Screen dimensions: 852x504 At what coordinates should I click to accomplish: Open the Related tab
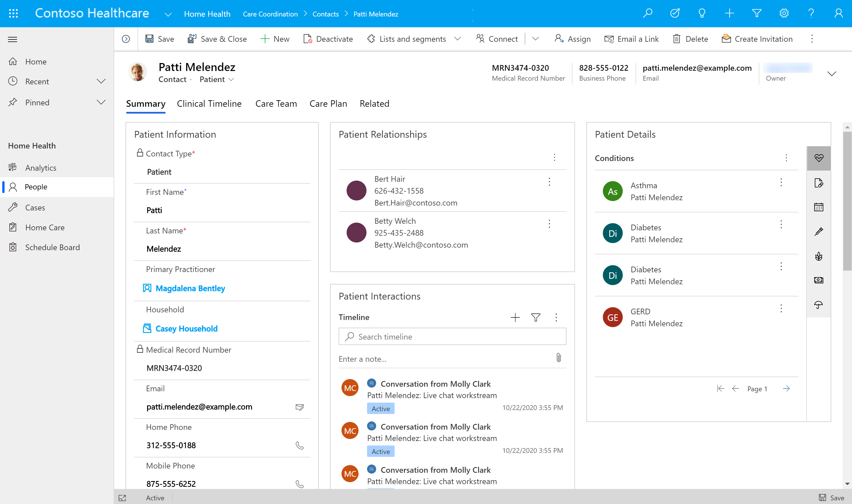tap(374, 104)
